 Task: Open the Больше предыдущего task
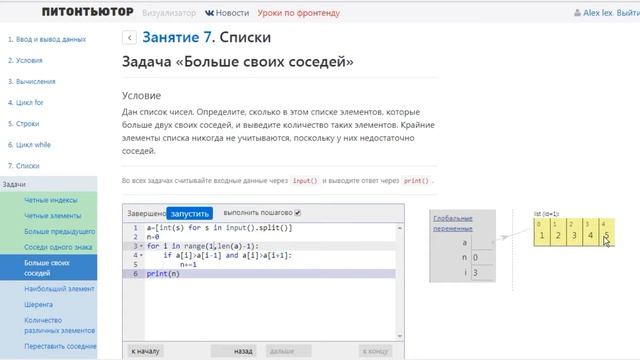coord(60,231)
